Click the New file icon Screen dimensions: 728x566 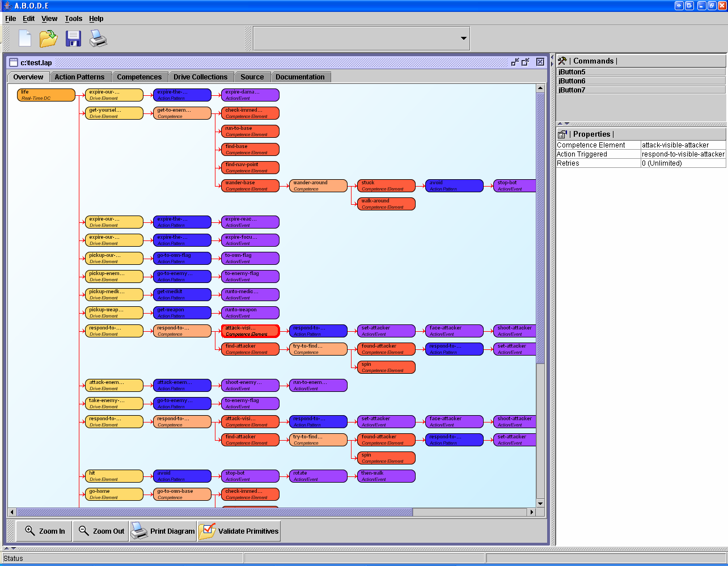(x=25, y=39)
